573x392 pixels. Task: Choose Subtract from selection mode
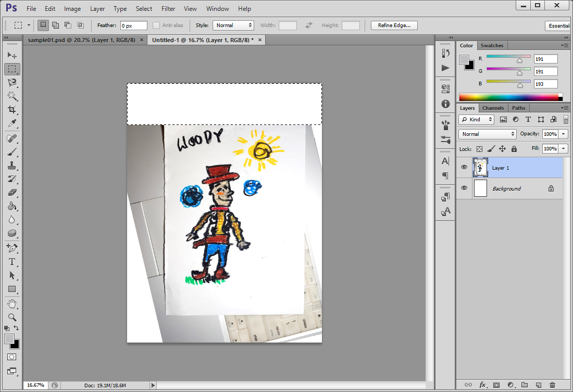pos(68,25)
